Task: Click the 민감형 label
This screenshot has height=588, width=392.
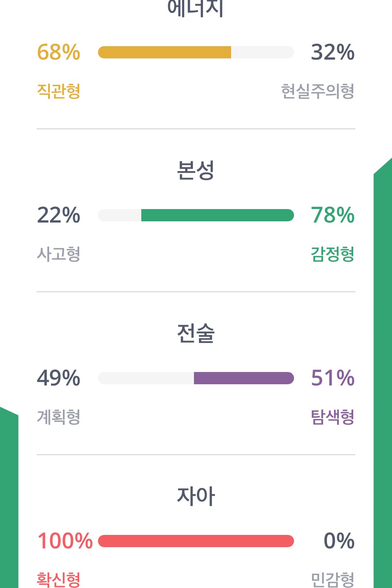Action: tap(332, 579)
